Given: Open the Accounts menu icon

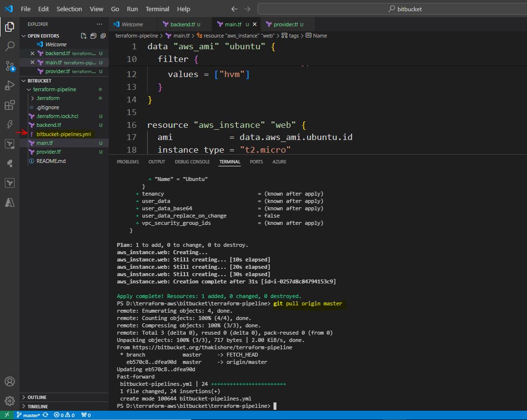Looking at the screenshot, I should point(9,381).
